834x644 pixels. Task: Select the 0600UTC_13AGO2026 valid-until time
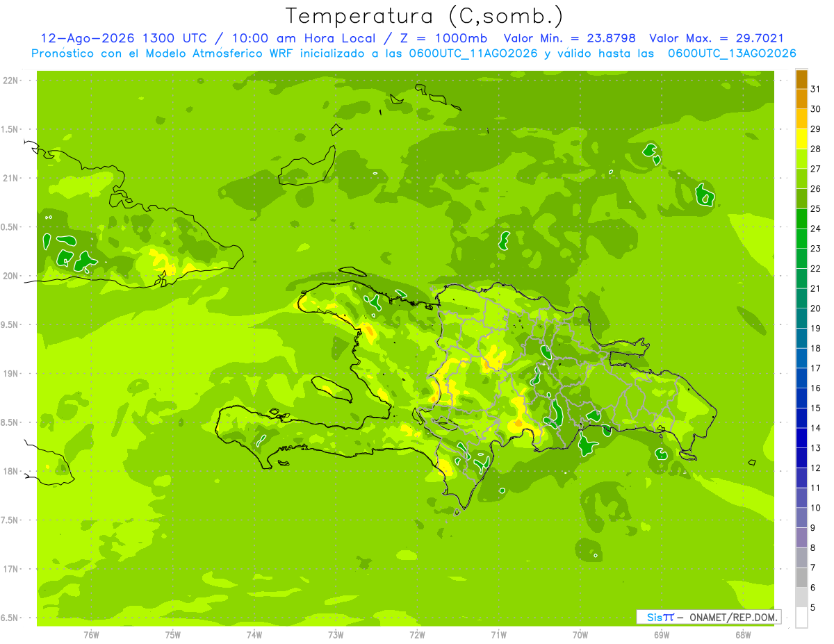pos(732,53)
